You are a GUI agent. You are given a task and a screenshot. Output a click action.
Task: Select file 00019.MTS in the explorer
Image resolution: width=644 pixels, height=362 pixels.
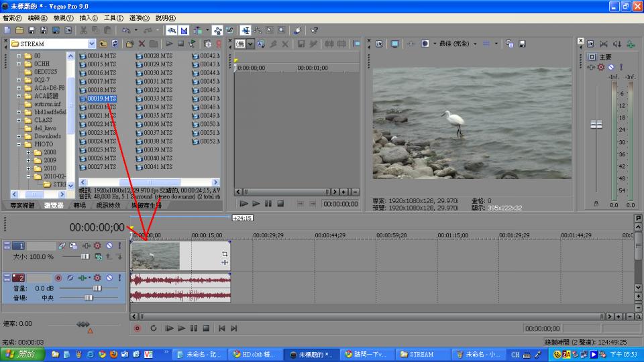coord(101,99)
